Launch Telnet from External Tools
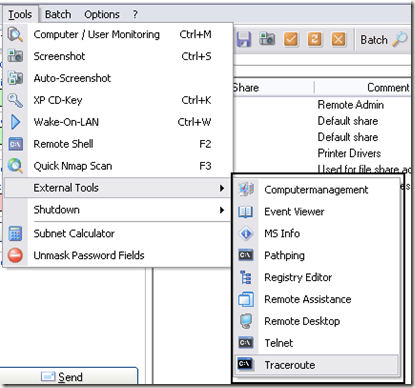The image size is (415, 388). coord(317,343)
